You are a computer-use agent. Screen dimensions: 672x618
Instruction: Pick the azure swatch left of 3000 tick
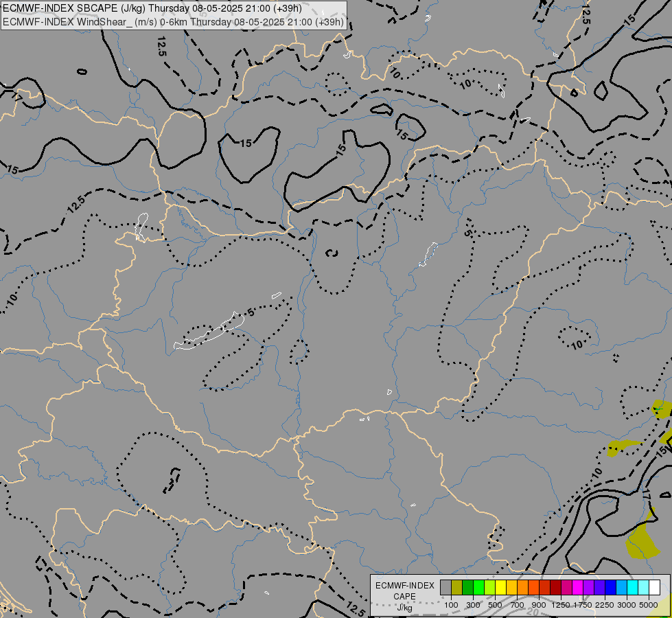click(x=622, y=588)
